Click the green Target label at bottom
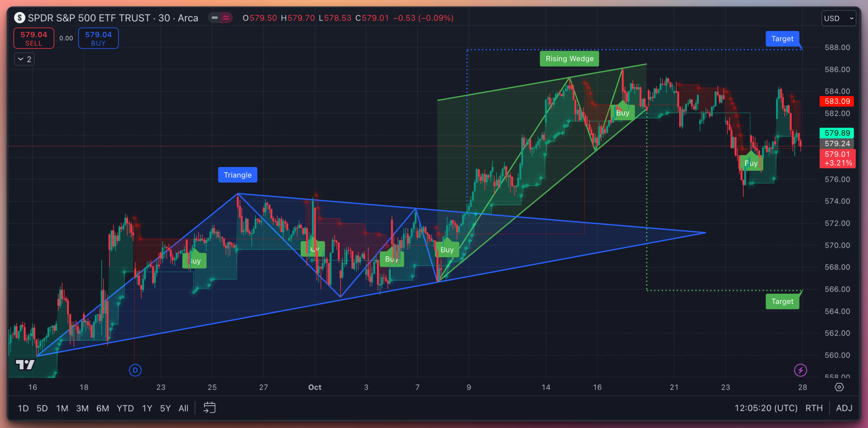Screen dimensions: 868x428 click(x=782, y=301)
